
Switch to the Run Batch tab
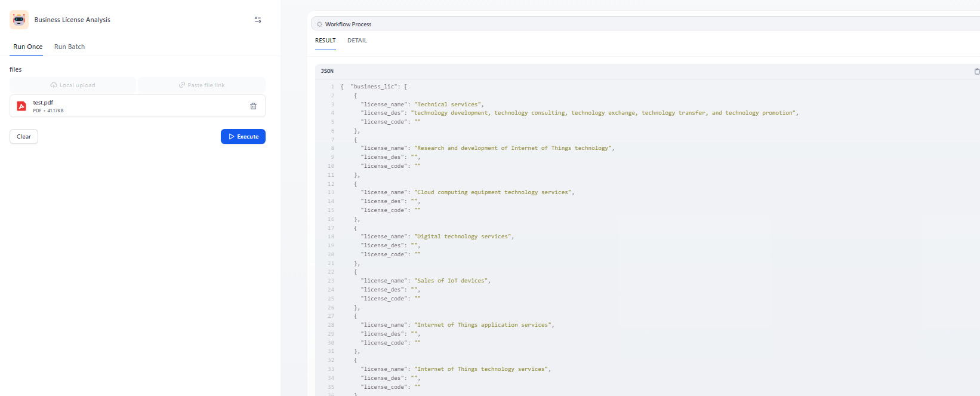click(69, 47)
